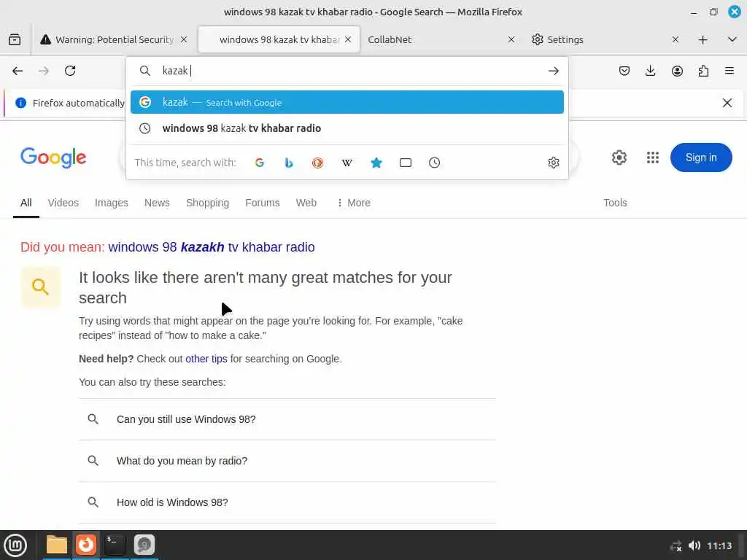Go back with the browser back arrow
The height and width of the screenshot is (560, 747).
click(x=18, y=71)
